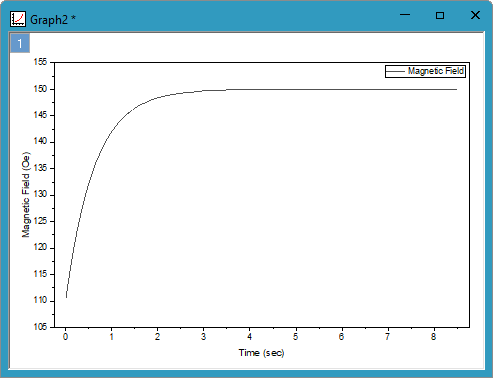Select the Time (sec) axis title
This screenshot has width=493, height=378.
pos(261,353)
